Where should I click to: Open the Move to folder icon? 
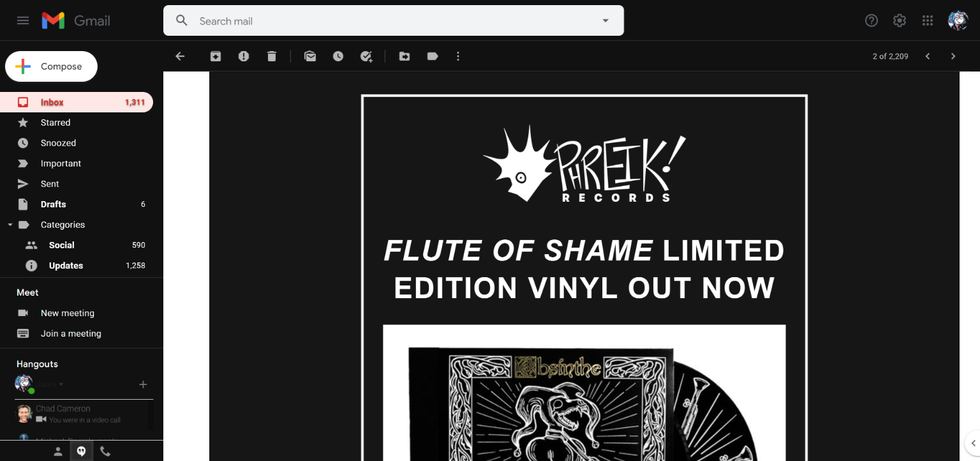405,56
